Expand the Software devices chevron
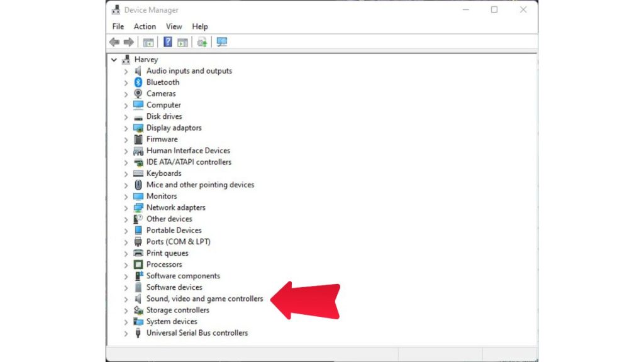 [x=126, y=288]
